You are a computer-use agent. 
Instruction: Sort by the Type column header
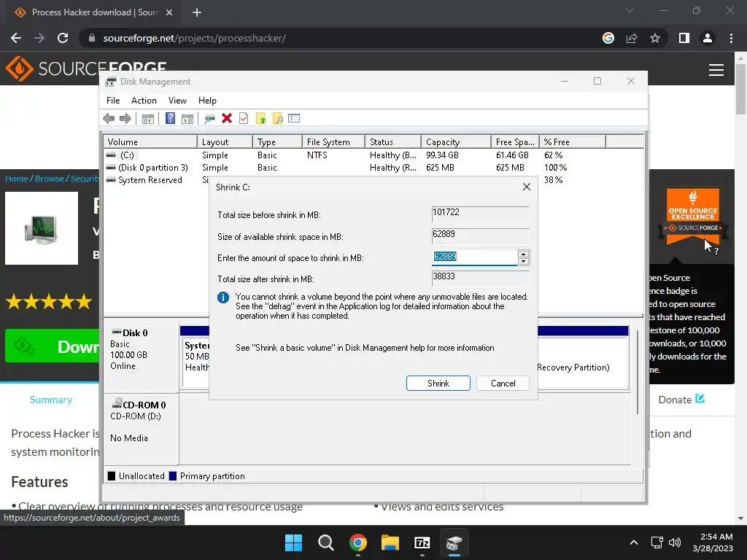[x=277, y=142]
